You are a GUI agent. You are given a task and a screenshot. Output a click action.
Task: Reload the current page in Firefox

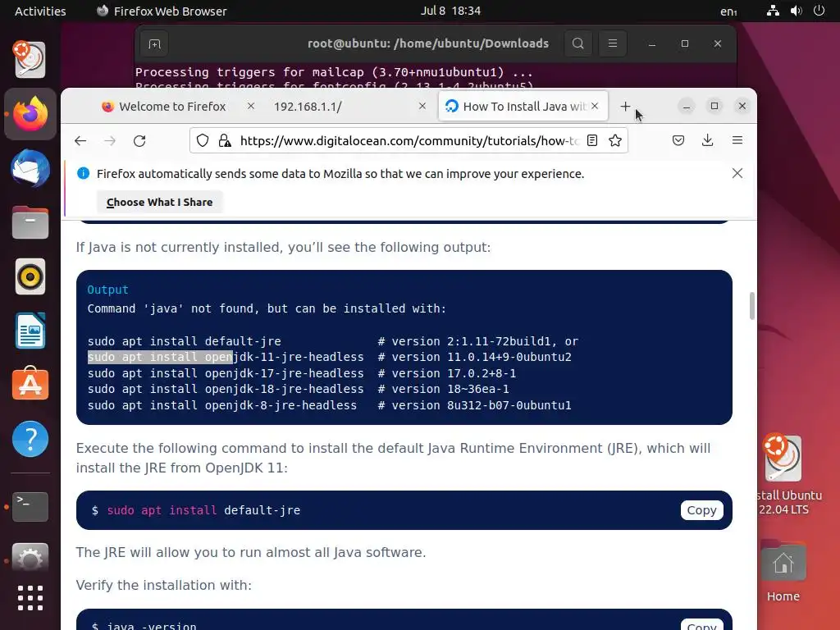139,141
